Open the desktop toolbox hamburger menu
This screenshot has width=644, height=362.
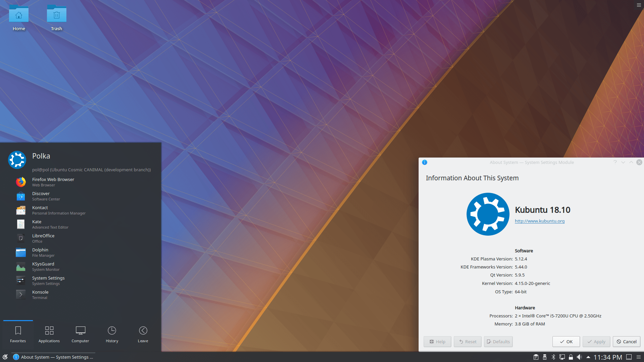click(x=639, y=5)
